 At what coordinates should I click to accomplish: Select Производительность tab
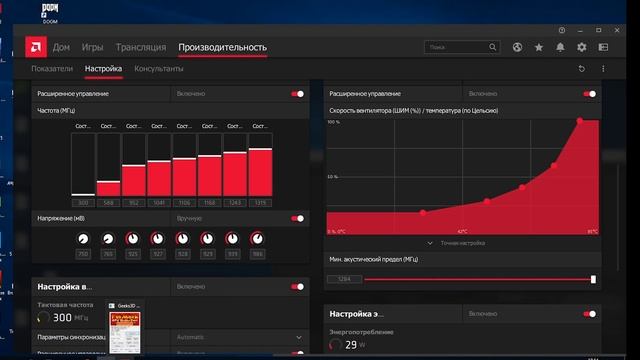[x=222, y=47]
